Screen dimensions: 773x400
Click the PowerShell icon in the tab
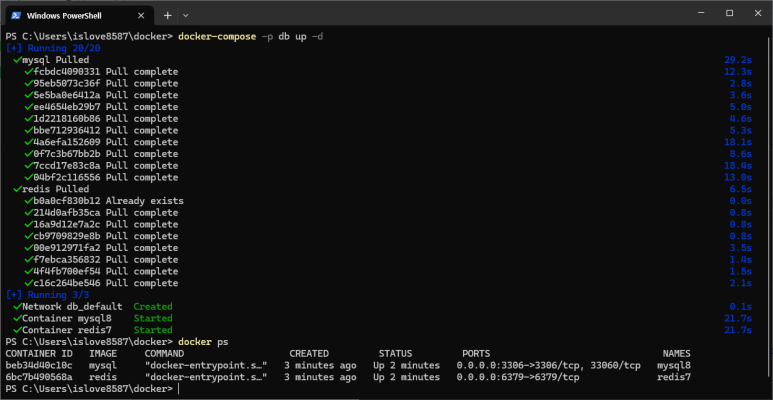(x=16, y=16)
